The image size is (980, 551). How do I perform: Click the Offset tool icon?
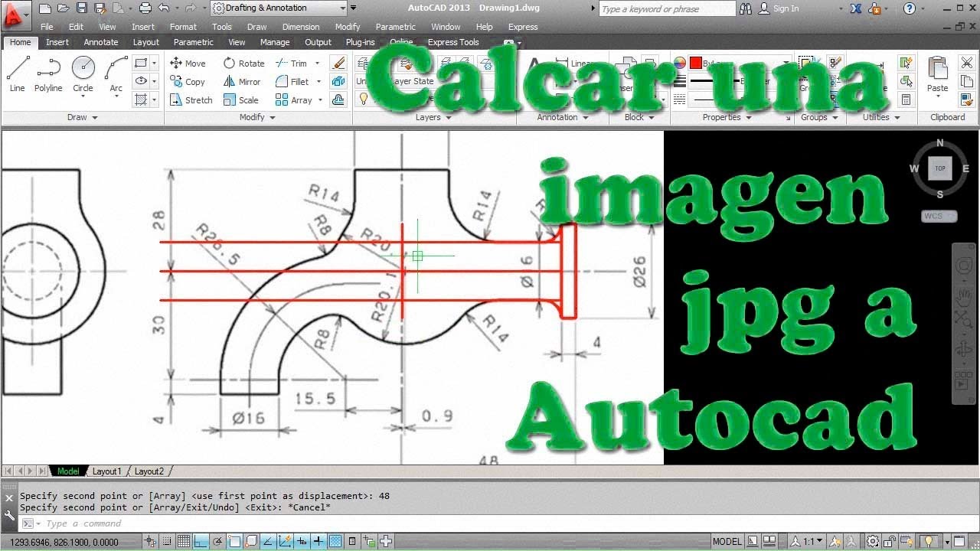coord(338,100)
